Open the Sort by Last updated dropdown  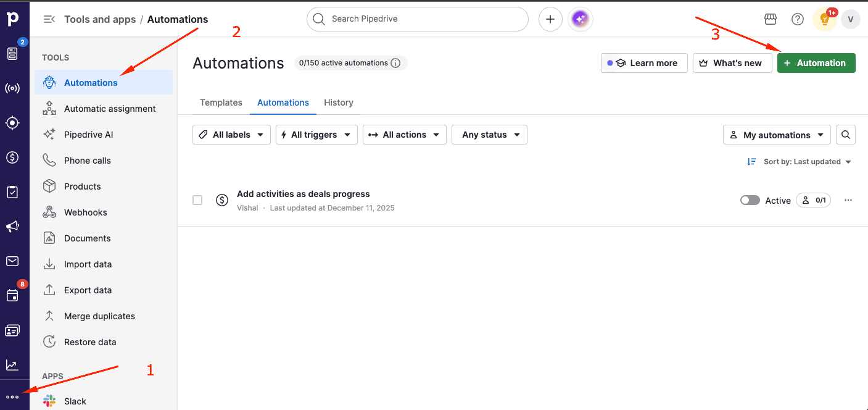800,162
